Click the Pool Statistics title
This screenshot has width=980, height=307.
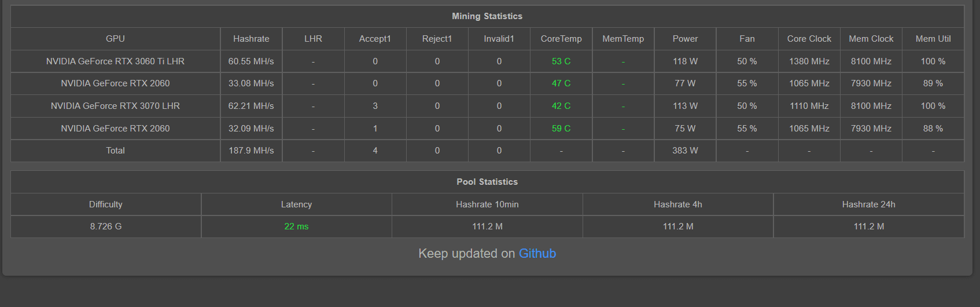[x=487, y=182]
